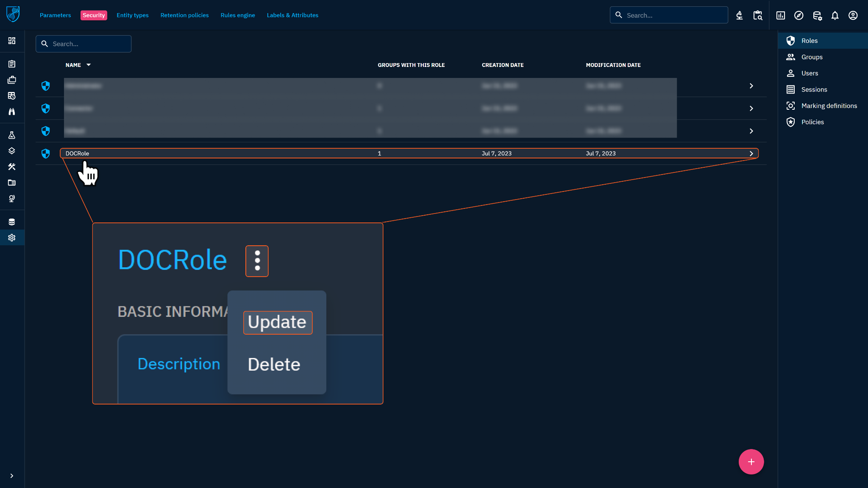Click the dashboard icon in left sidebar

[12, 41]
